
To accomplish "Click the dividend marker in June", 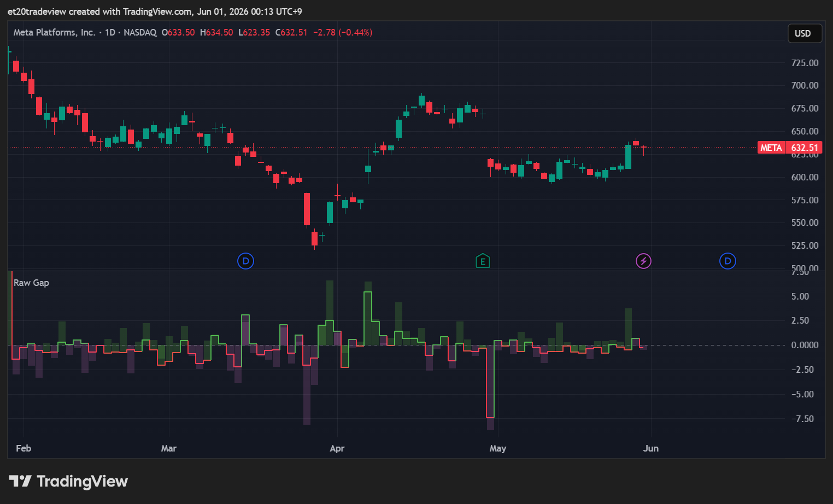I will click(x=728, y=261).
